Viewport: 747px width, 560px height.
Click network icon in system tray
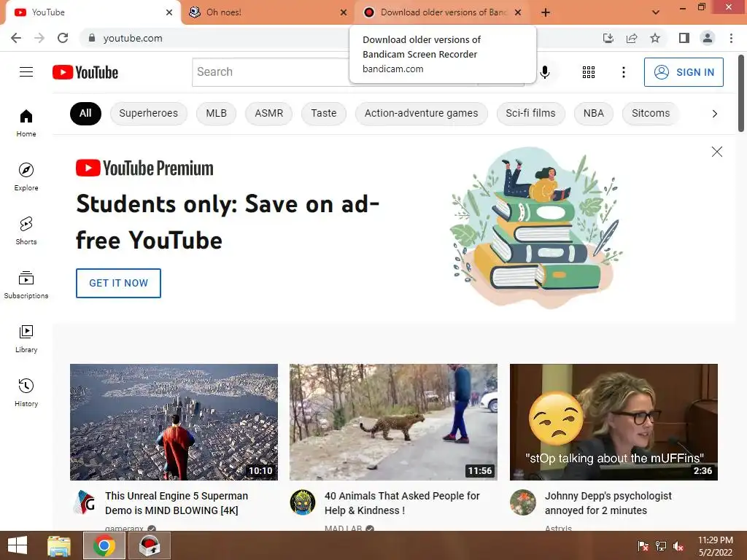pos(661,545)
